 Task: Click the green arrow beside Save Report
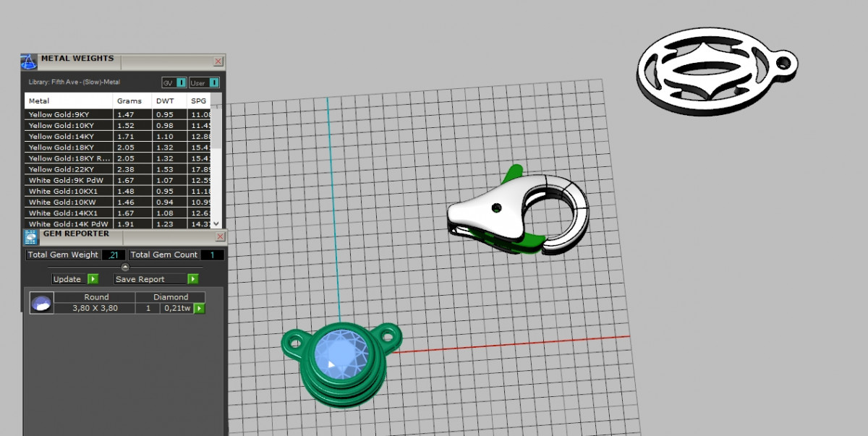pos(193,279)
